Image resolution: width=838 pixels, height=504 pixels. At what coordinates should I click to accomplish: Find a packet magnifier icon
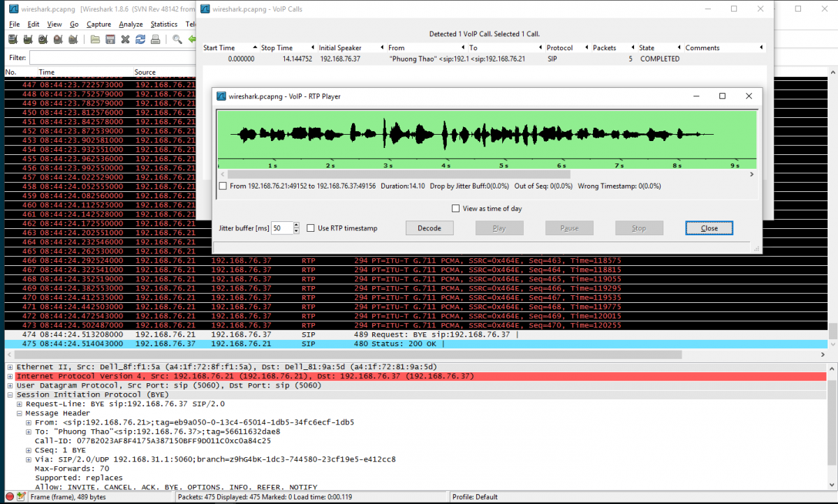point(177,40)
